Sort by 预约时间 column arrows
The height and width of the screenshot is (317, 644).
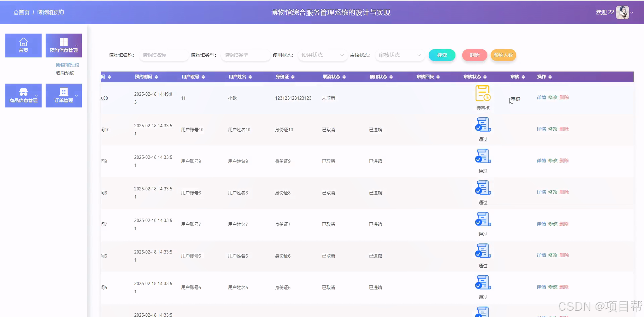point(156,77)
